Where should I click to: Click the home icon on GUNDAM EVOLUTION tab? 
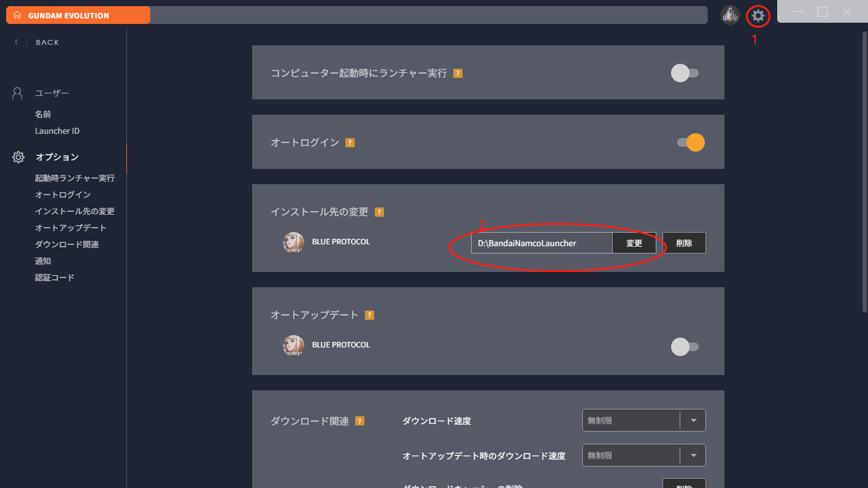click(17, 15)
